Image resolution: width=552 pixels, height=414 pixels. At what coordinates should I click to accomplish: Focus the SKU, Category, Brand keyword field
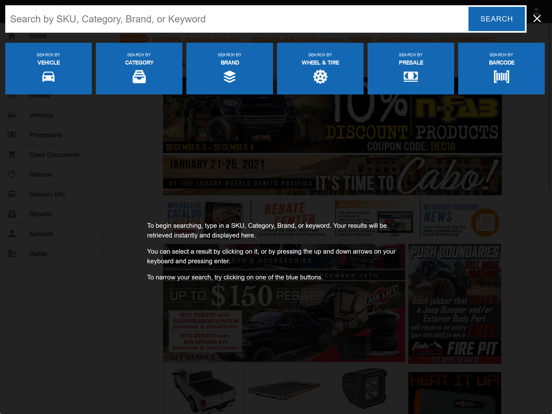click(x=237, y=19)
